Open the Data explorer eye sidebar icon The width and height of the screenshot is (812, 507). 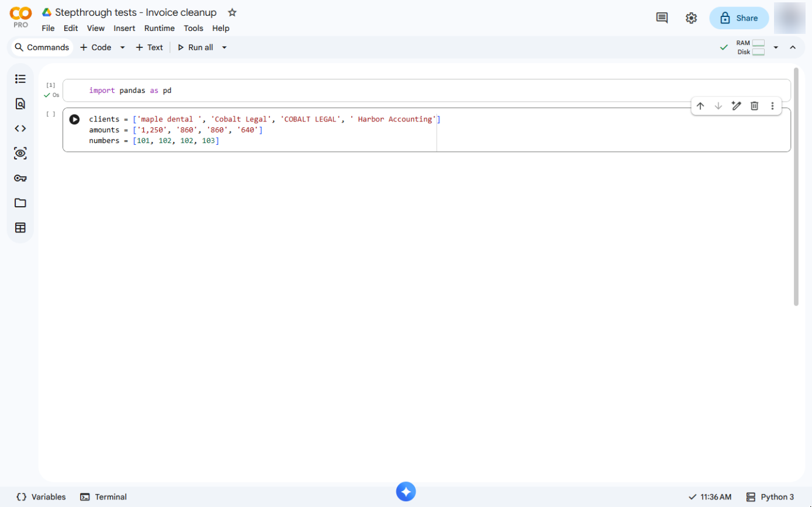click(x=20, y=154)
